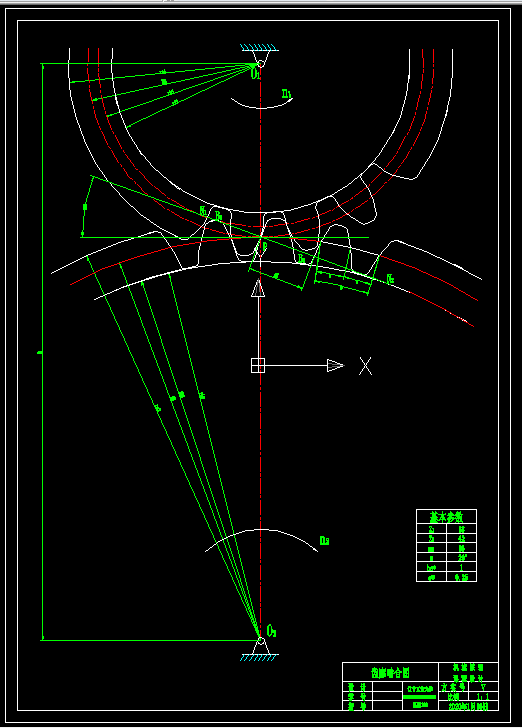Click the ha* value '1' cell
The image size is (522, 728).
point(462,567)
